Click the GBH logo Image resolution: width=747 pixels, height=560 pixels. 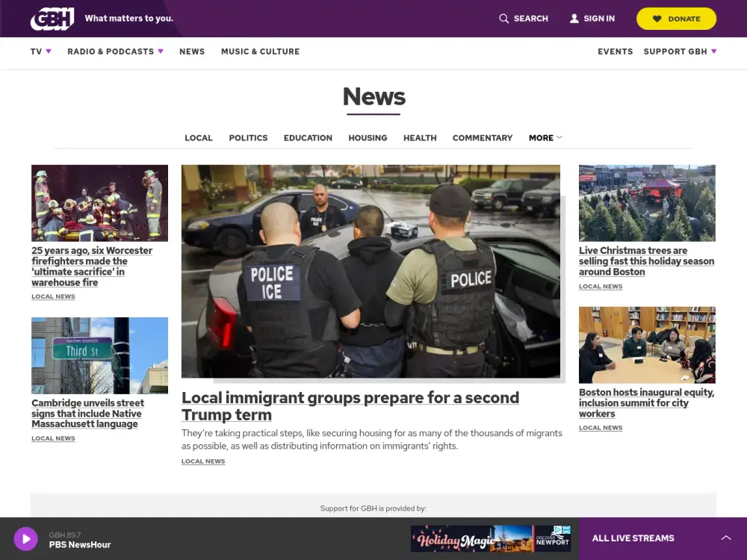pos(52,19)
